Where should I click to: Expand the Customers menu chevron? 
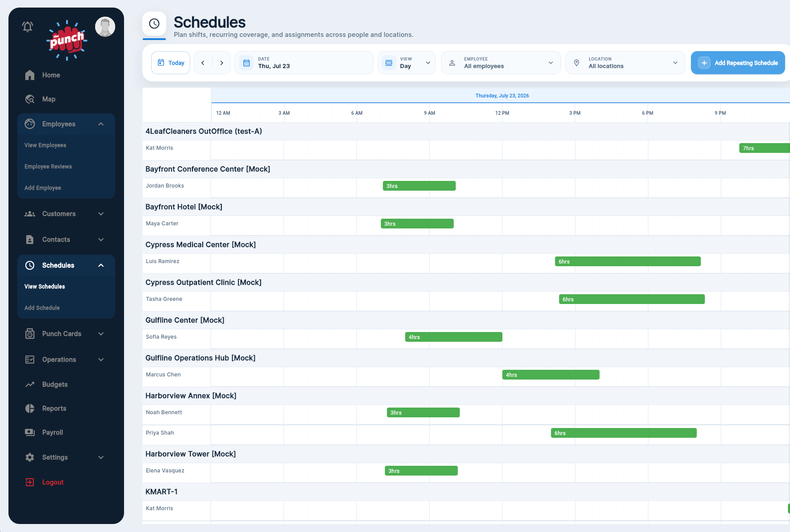click(101, 214)
